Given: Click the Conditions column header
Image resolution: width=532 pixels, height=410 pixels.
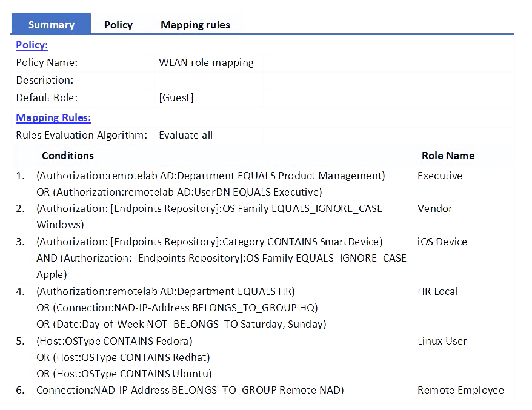Looking at the screenshot, I should coord(68,156).
